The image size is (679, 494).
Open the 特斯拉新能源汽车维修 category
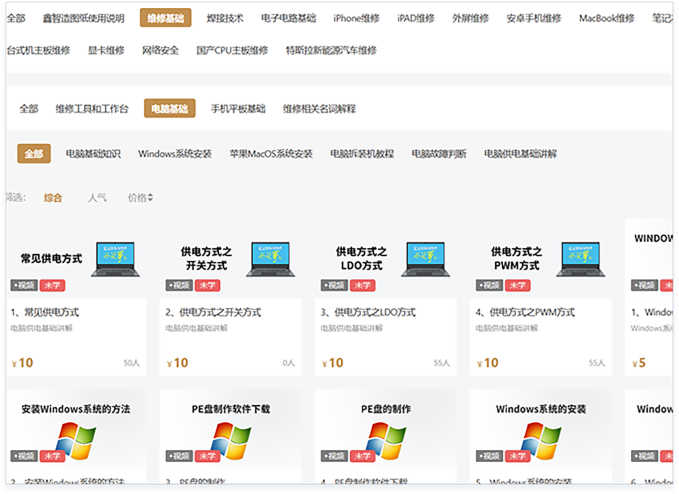[x=331, y=50]
